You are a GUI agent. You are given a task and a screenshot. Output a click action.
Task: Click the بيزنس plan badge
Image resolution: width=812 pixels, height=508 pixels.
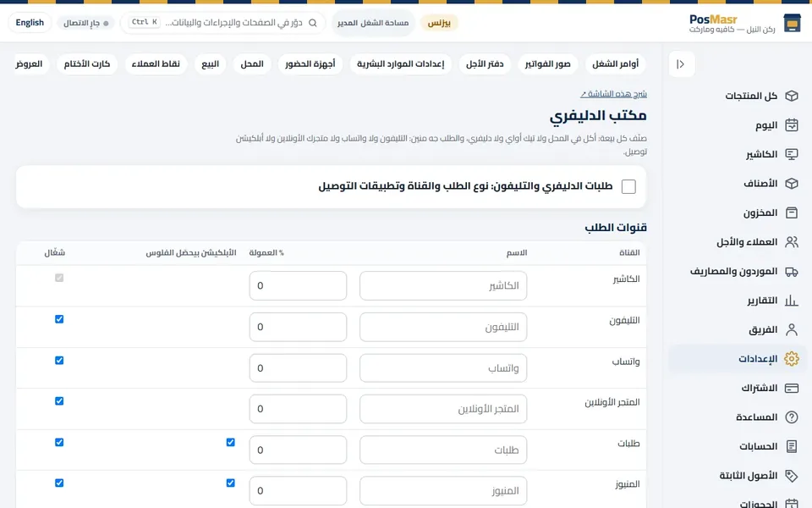coord(439,23)
